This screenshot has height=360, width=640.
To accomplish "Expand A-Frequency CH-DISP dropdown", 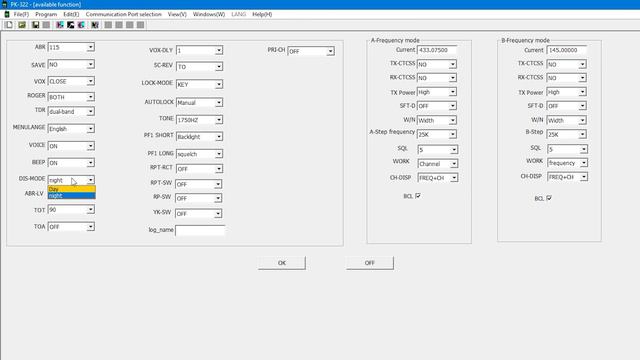I will pos(453,178).
